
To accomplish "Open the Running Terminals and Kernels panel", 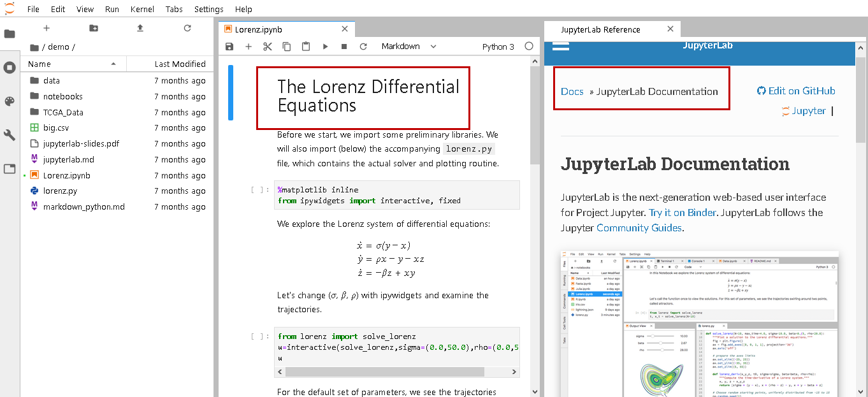I will (10, 68).
